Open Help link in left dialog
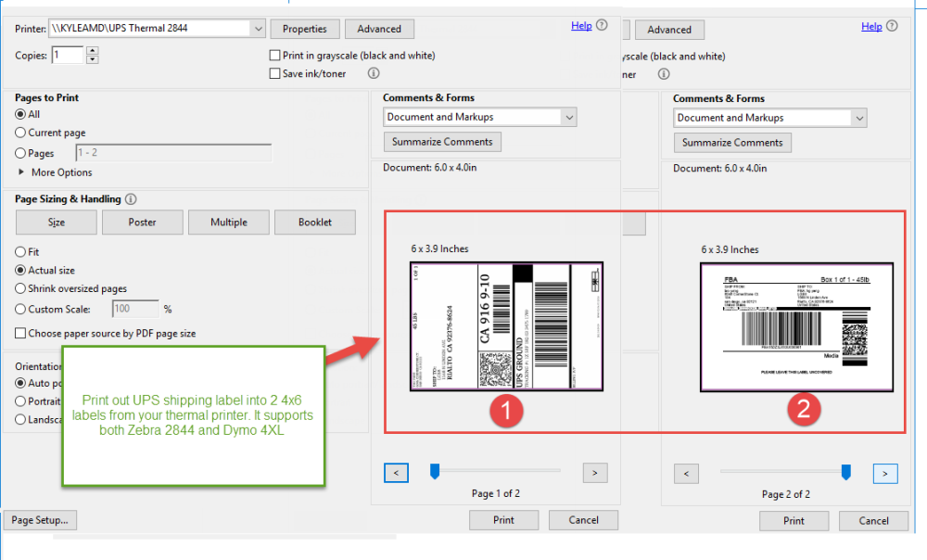This screenshot has width=927, height=560. tap(581, 25)
